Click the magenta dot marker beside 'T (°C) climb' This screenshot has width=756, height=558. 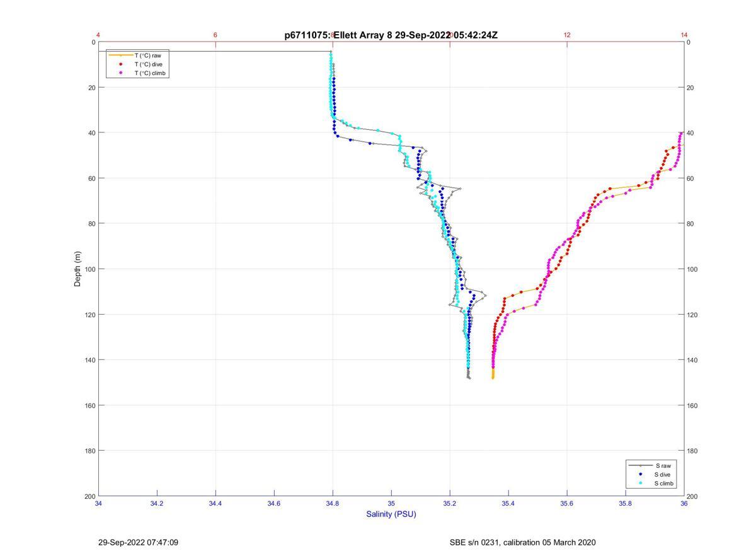pos(121,73)
